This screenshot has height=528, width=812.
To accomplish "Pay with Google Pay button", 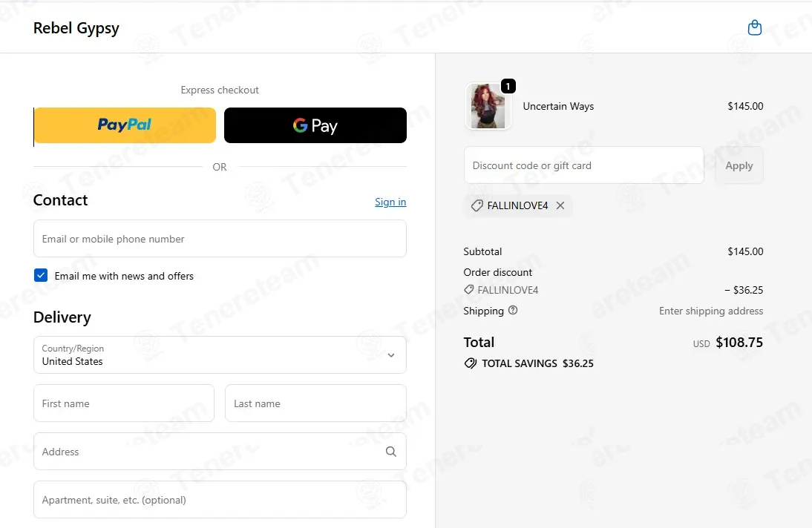I will 315,125.
